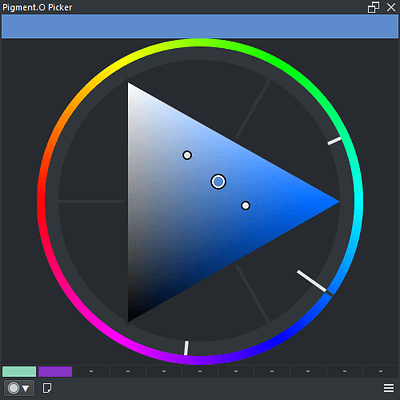Click the white hue marker near green-cyan
The width and height of the screenshot is (400, 400).
point(334,141)
